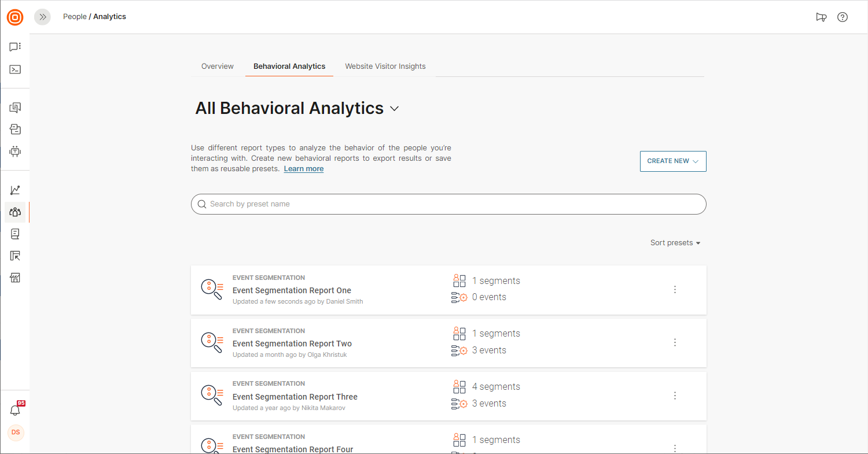Expand the sidebar with double-chevron button
Viewport: 868px width, 454px height.
[42, 17]
